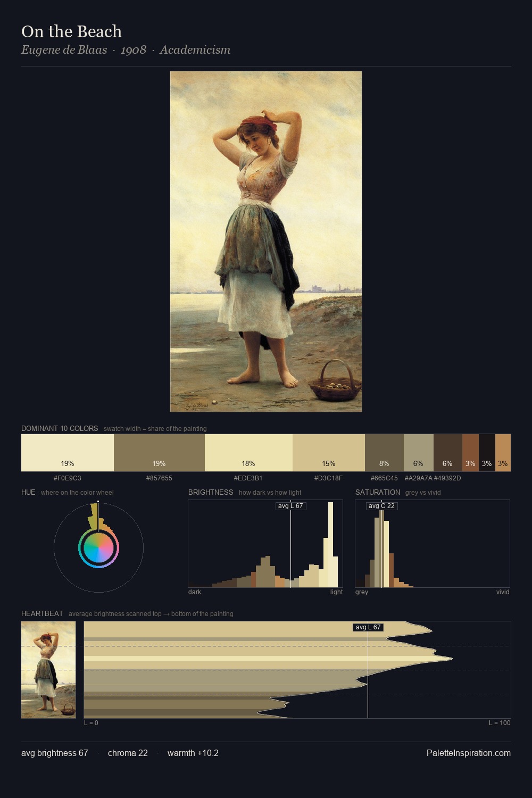
Task: Click 'grey vs vivid' caption
Action: pyautogui.click(x=423, y=492)
